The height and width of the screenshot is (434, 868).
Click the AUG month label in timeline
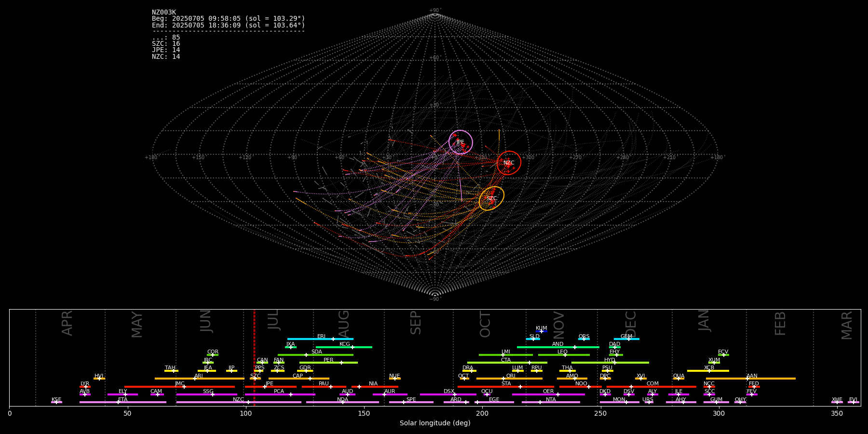(x=343, y=324)
